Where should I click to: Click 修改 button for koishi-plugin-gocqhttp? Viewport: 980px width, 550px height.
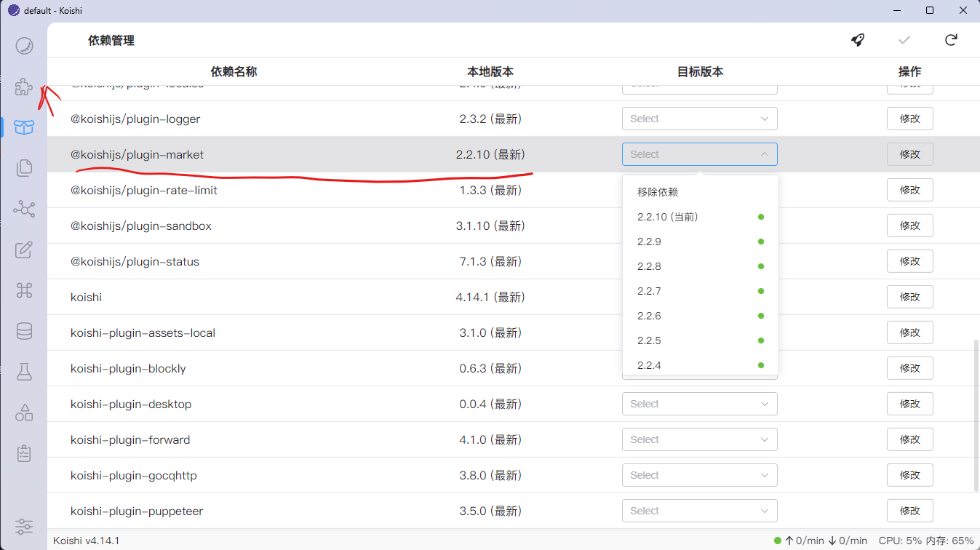tap(909, 475)
